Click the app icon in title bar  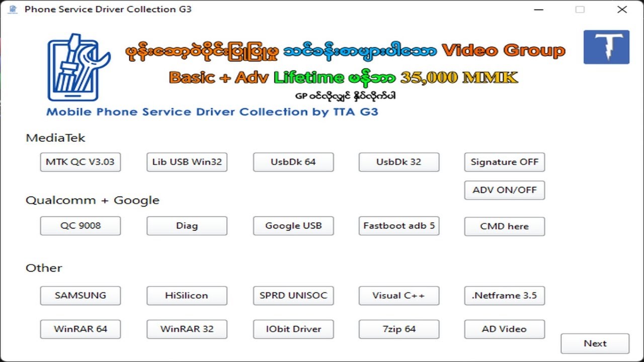pos(13,9)
